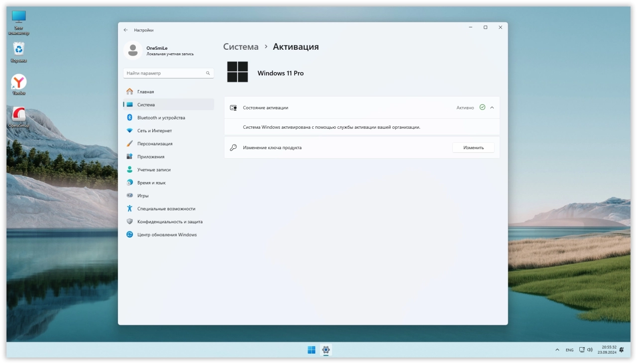Click the ENG language indicator
The image size is (637, 364).
tap(569, 350)
